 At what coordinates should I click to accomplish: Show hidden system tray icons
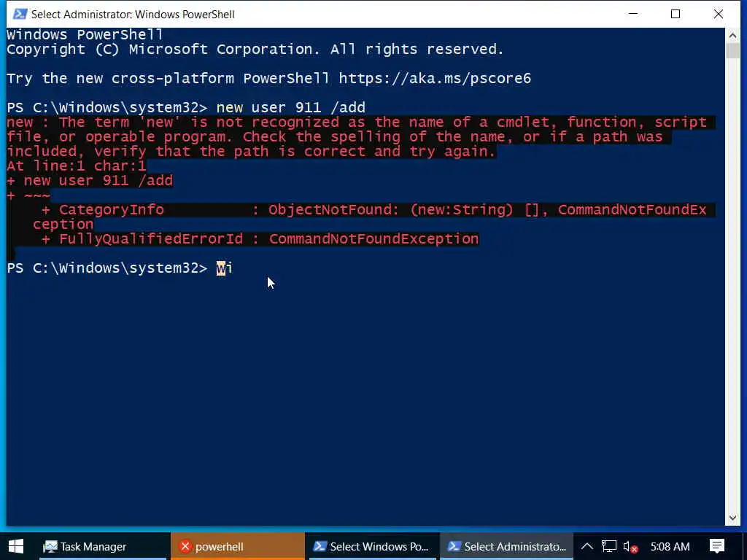pyautogui.click(x=587, y=546)
